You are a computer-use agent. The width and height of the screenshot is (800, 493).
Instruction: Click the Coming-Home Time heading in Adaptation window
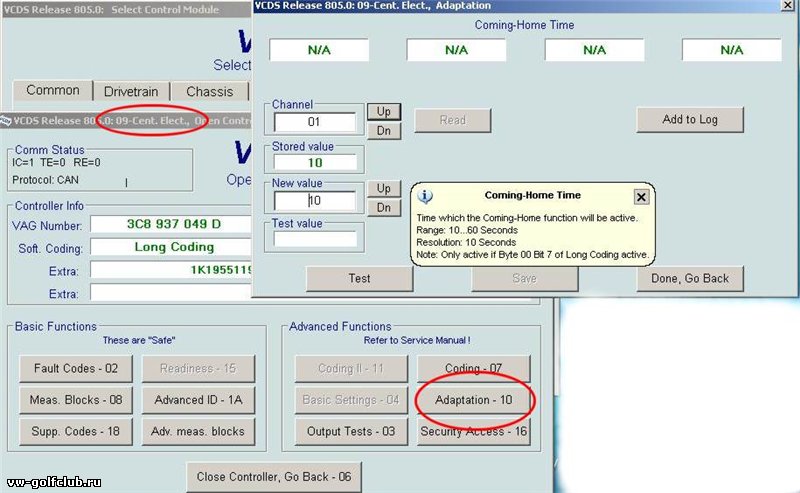click(x=524, y=25)
